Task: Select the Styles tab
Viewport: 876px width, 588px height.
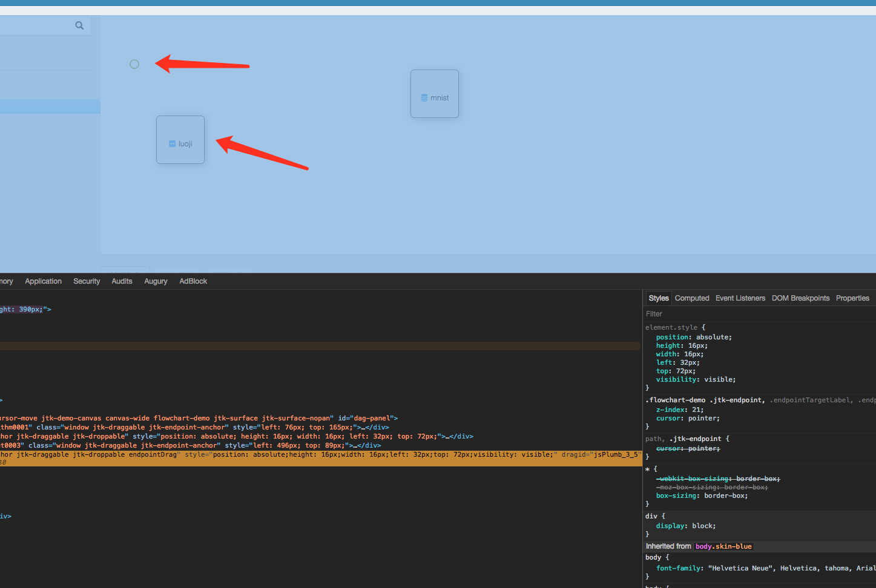Action: (658, 298)
